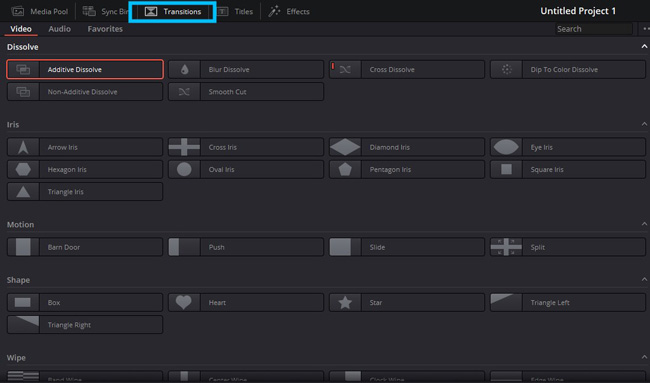The width and height of the screenshot is (650, 383).
Task: Open the Titles panel
Action: click(x=235, y=12)
